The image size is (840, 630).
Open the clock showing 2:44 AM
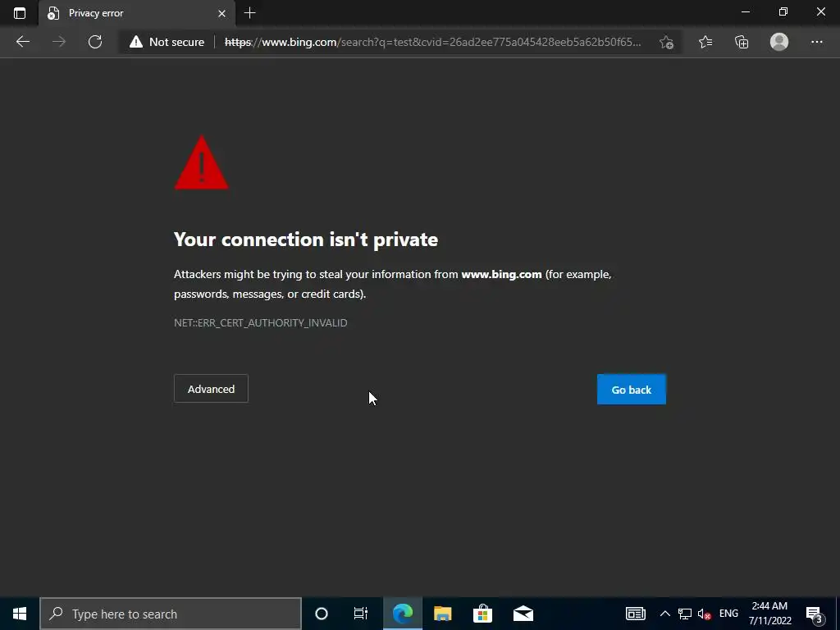click(x=769, y=614)
